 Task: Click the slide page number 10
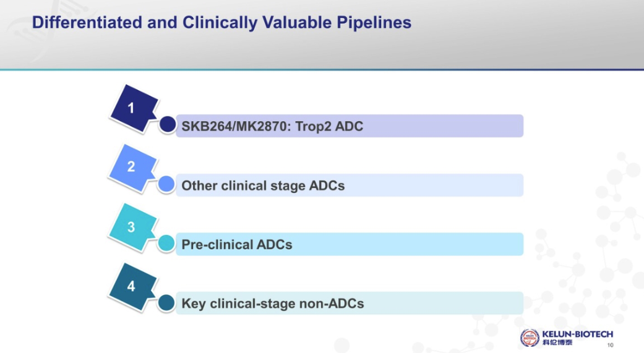point(611,345)
